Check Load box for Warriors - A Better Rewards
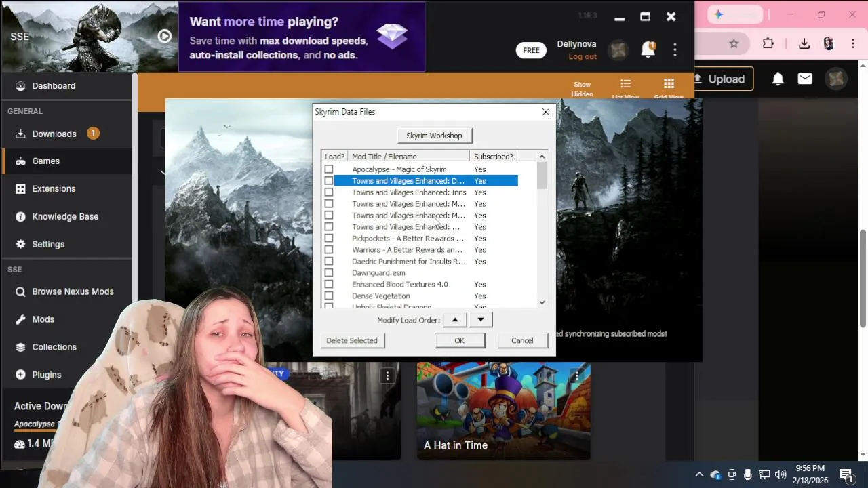Image resolution: width=868 pixels, height=488 pixels. point(329,250)
